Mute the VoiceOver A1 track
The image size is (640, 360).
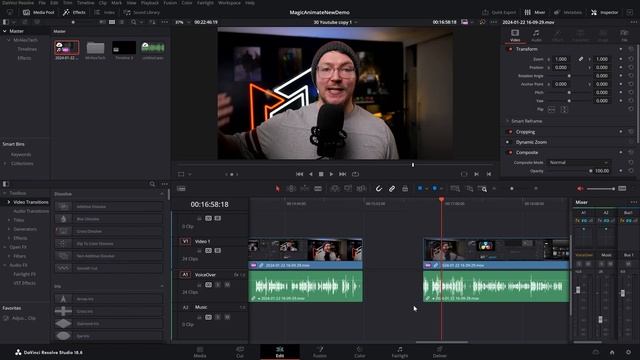[x=227, y=284]
